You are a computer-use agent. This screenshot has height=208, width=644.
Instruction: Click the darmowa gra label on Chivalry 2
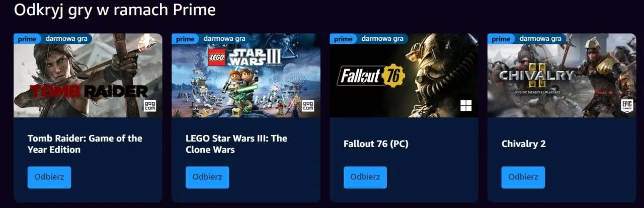(540, 38)
